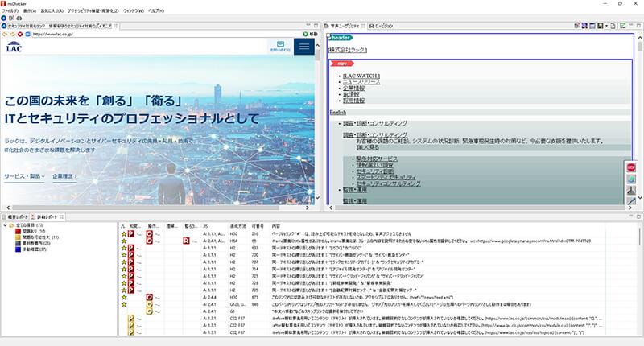Click the binoculars icon in top toolbar
Viewport: 644px width, 346px height.
(x=19, y=18)
